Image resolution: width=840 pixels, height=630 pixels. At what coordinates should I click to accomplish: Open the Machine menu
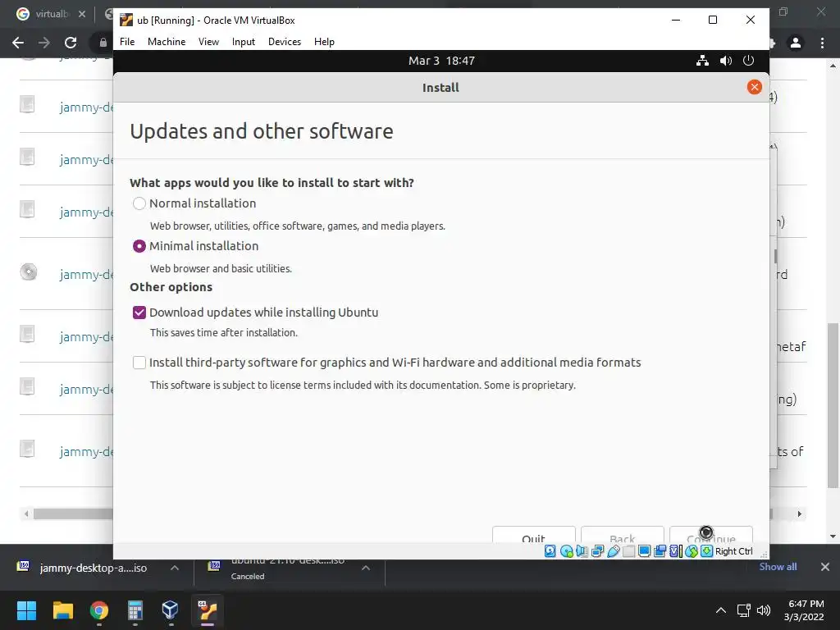click(167, 42)
